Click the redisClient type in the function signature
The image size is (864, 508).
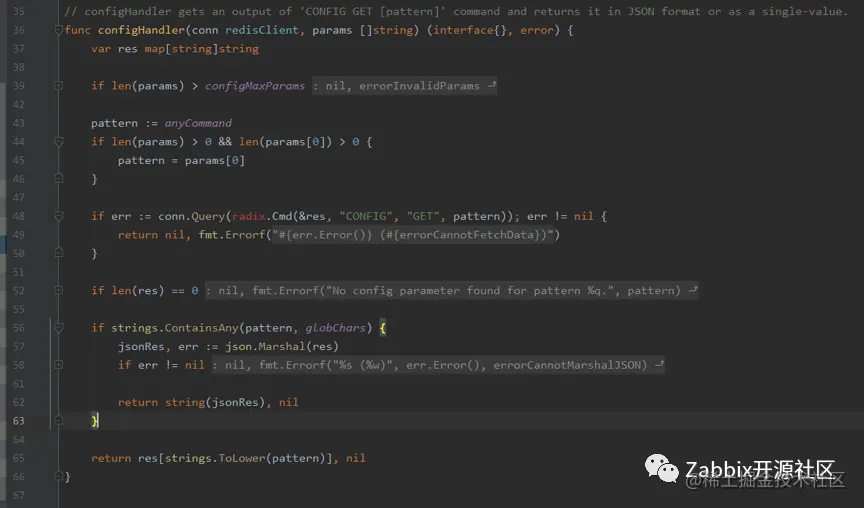262,30
